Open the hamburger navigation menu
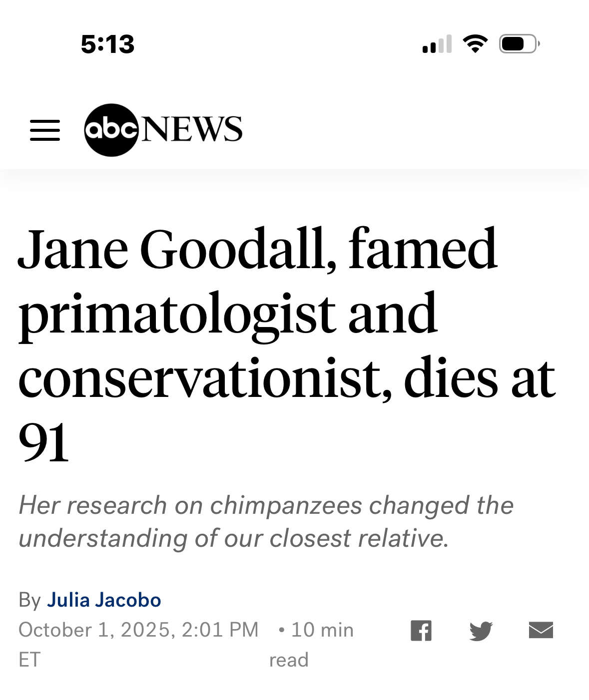This screenshot has height=700, width=589. [x=45, y=130]
